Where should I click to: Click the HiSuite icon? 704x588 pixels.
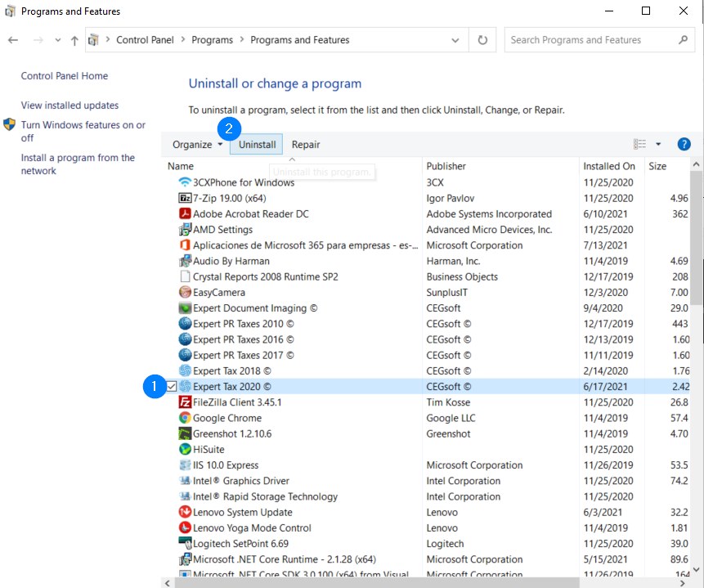click(x=185, y=450)
